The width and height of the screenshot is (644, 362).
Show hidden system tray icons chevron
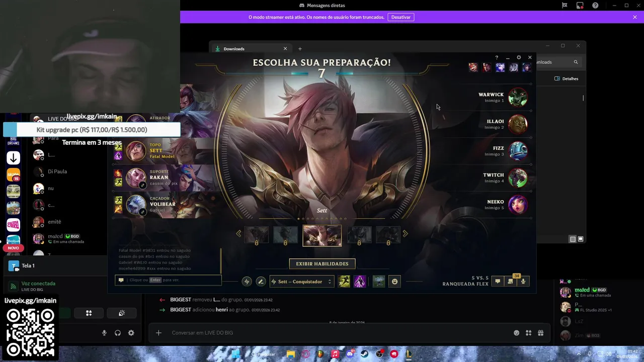pyautogui.click(x=579, y=354)
